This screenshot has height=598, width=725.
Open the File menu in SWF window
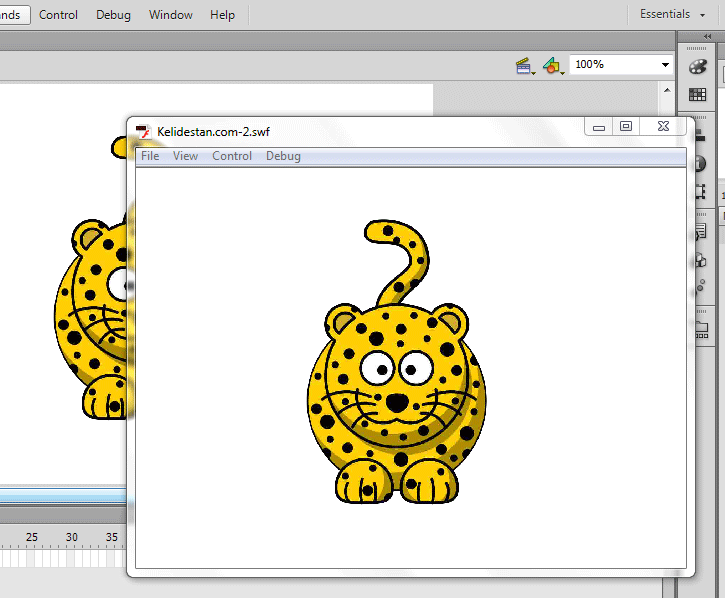[x=150, y=156]
